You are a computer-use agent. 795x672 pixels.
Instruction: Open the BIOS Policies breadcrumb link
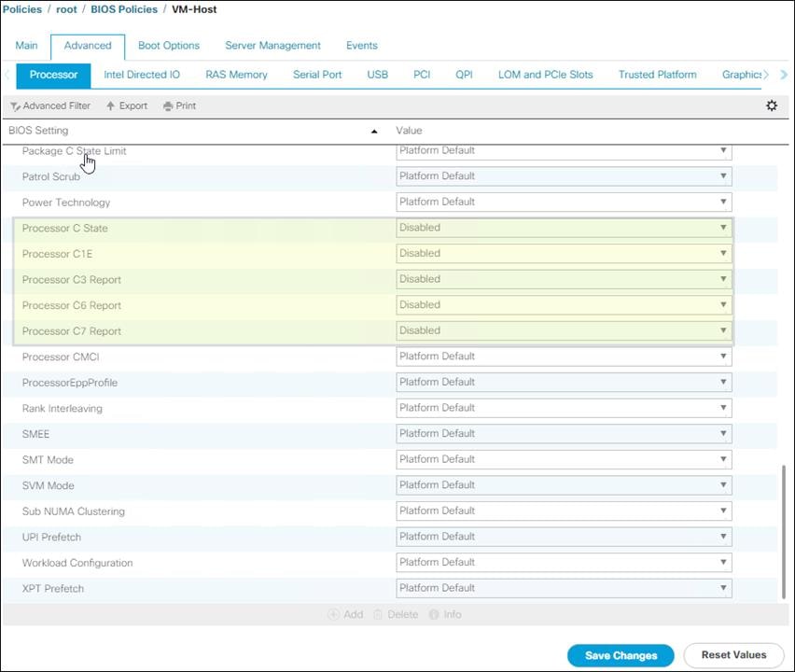click(x=123, y=9)
